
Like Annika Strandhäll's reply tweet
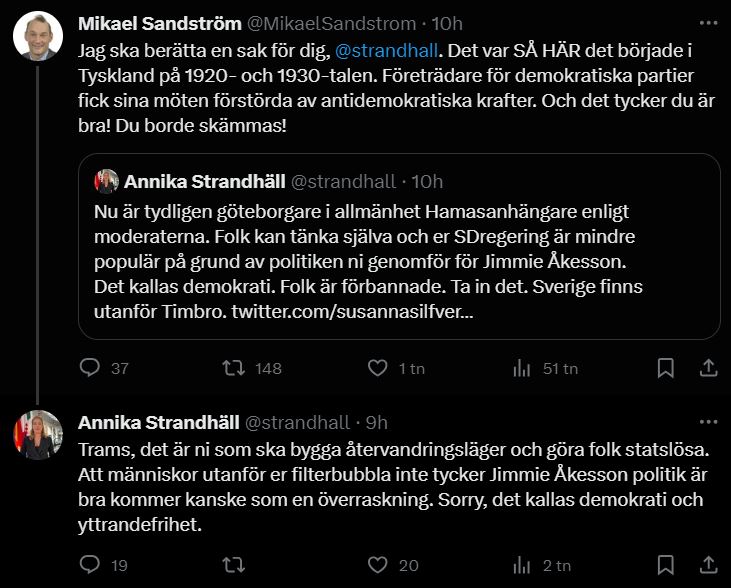pyautogui.click(x=377, y=565)
